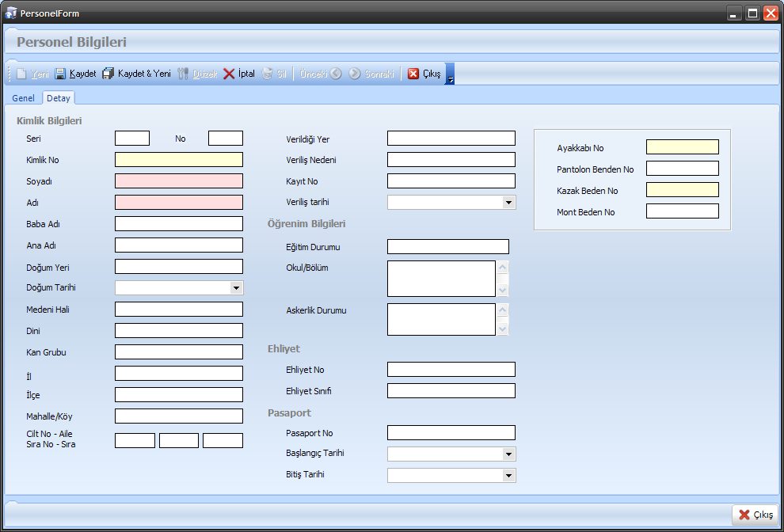
Task: Open the Veriliş tarihi date dropdown
Action: pyautogui.click(x=508, y=203)
